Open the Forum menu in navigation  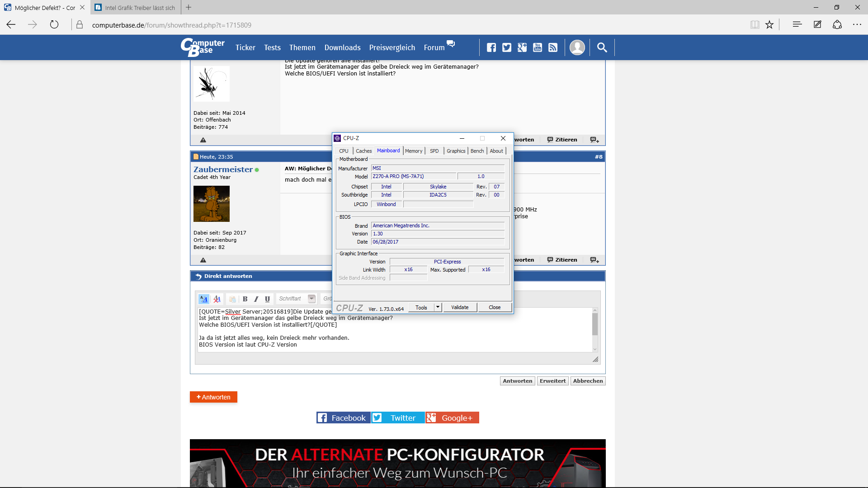pyautogui.click(x=434, y=47)
